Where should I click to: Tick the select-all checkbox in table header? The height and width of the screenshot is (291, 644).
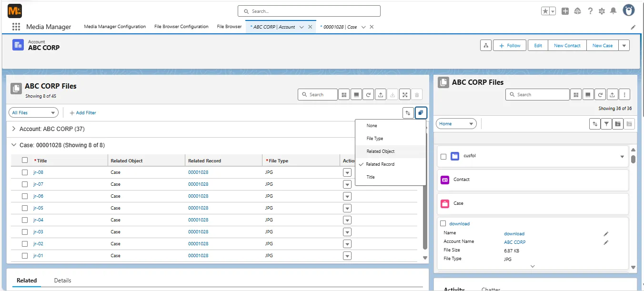tap(25, 161)
